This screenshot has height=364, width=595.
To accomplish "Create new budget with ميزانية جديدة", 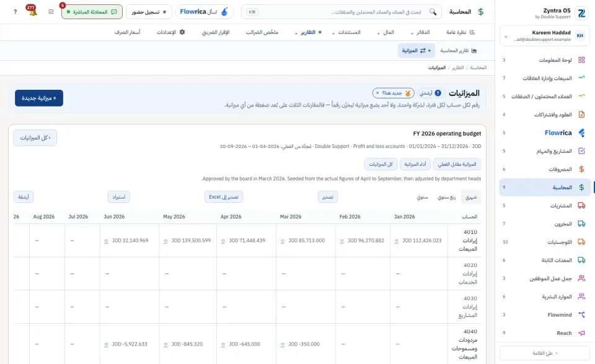I will pyautogui.click(x=39, y=98).
